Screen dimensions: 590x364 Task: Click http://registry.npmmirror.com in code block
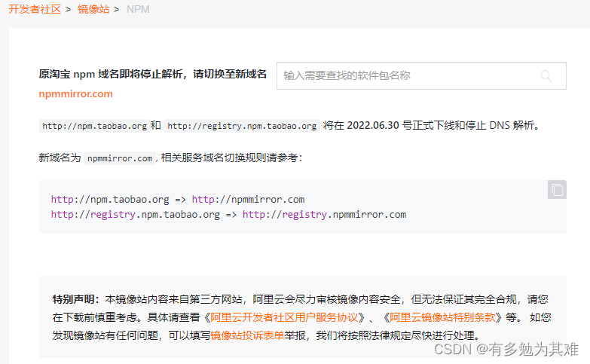(324, 215)
